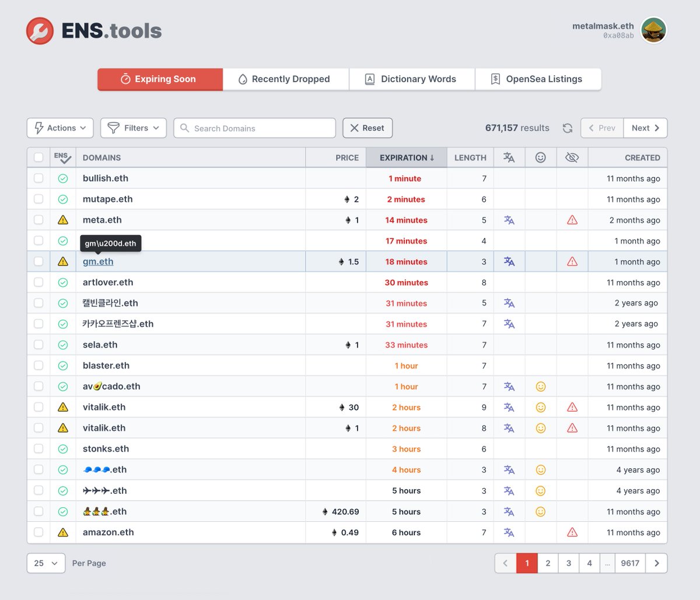Screen dimensions: 700x600
Task: Click the pagination previous arrow
Action: pos(505,563)
